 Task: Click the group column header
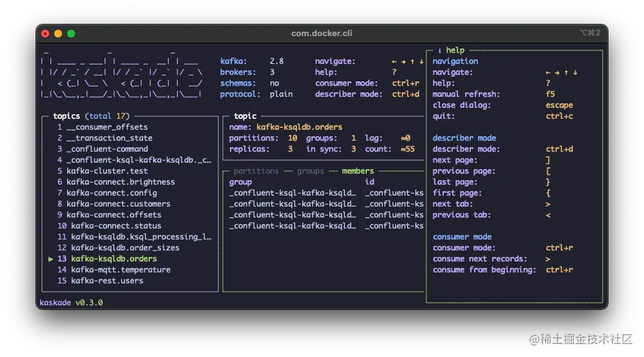point(240,182)
